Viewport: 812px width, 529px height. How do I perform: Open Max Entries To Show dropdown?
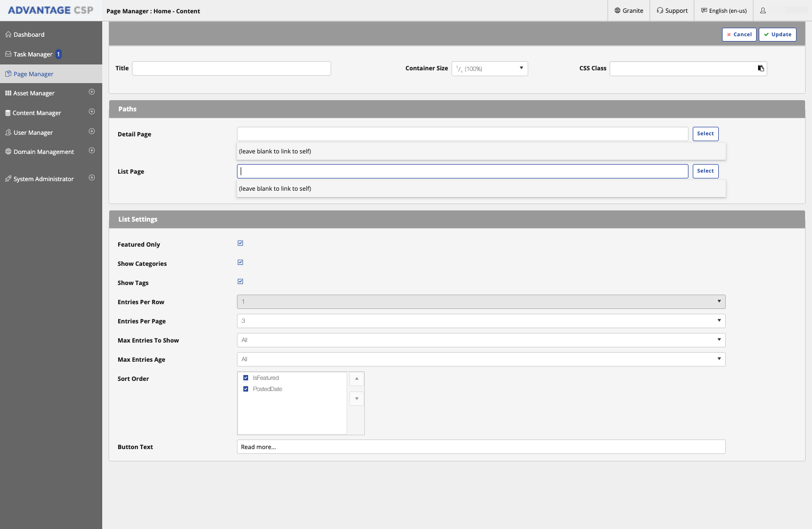click(481, 340)
